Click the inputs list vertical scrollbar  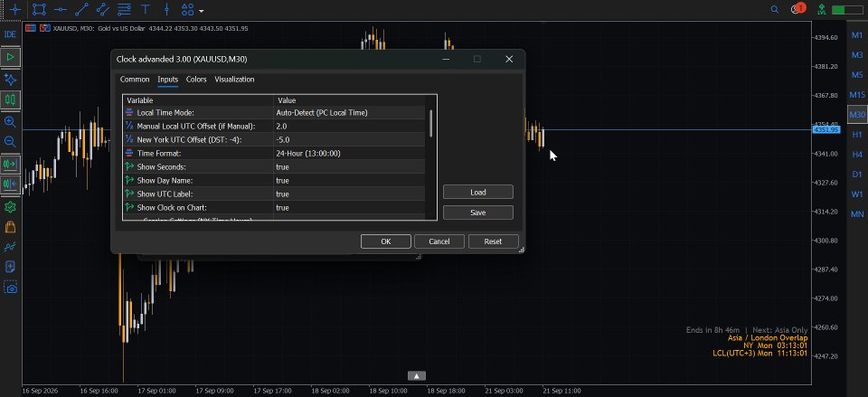coord(431,123)
